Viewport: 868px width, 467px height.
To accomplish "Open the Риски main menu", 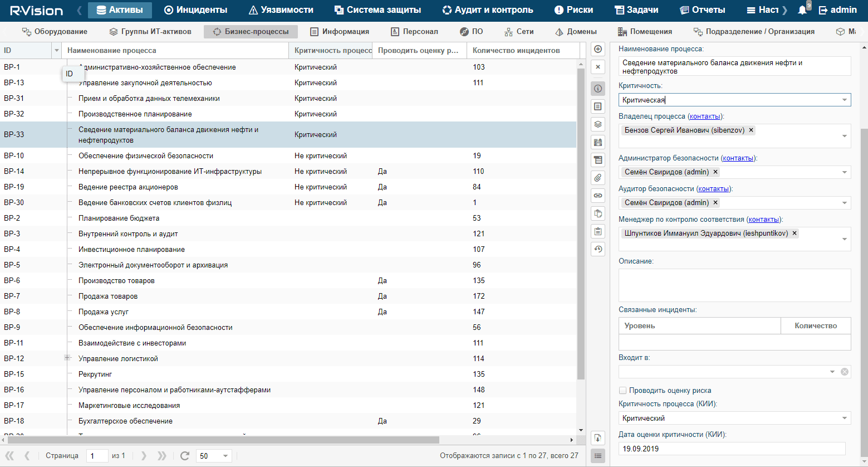I will 574,10.
